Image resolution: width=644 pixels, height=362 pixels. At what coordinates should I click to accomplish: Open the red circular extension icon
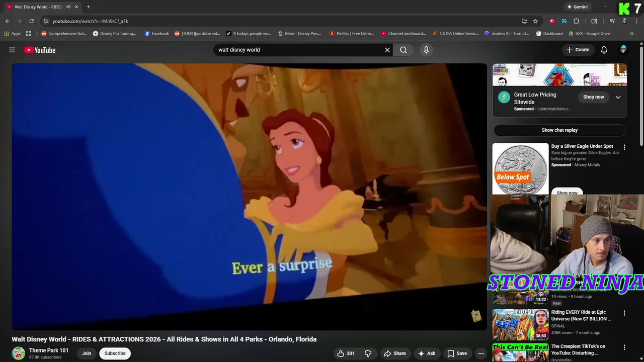click(x=552, y=21)
